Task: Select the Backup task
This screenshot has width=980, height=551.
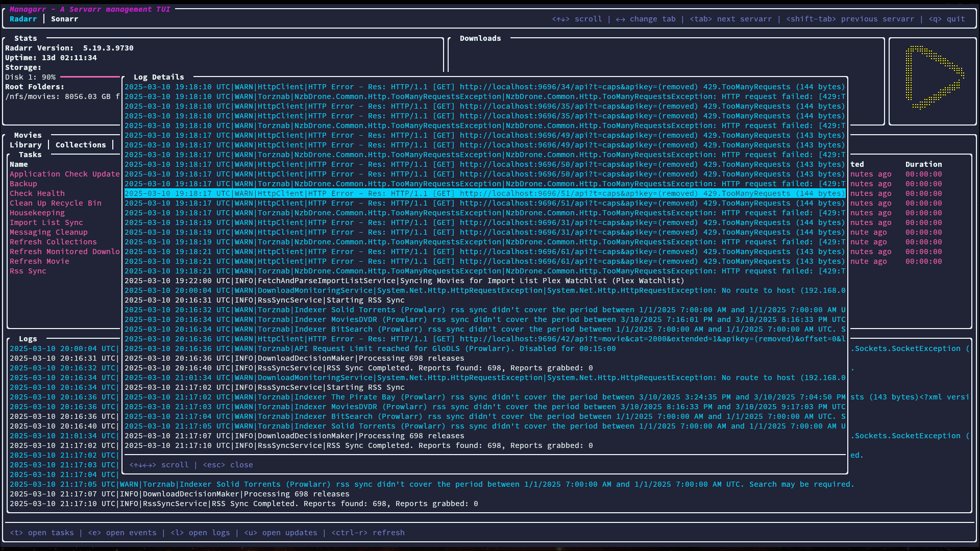Action: pos(23,184)
